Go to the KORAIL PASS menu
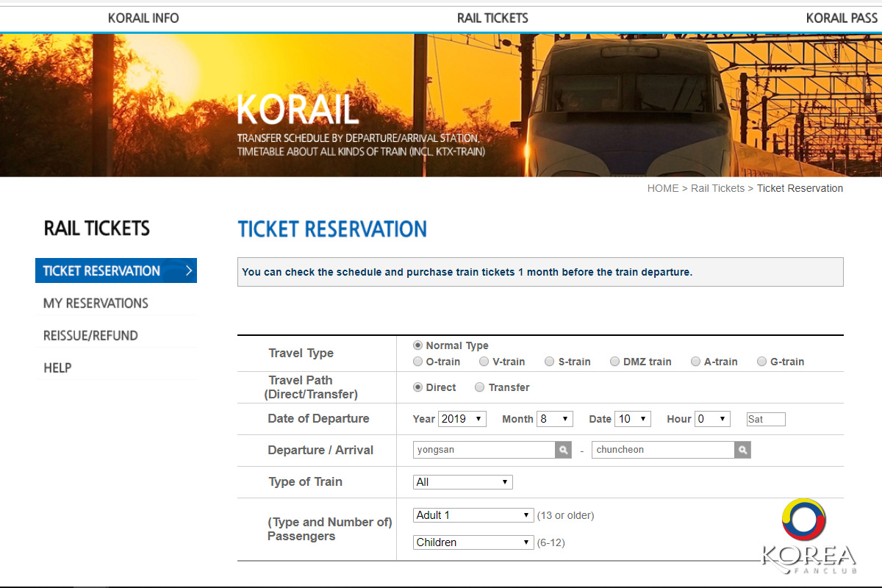Image resolution: width=882 pixels, height=588 pixels. pyautogui.click(x=842, y=18)
